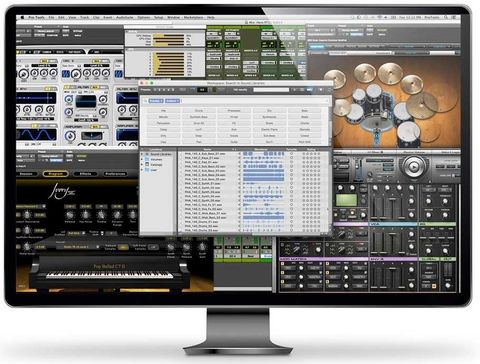
Task: Click the first blue search tag chip
Action: (156, 101)
